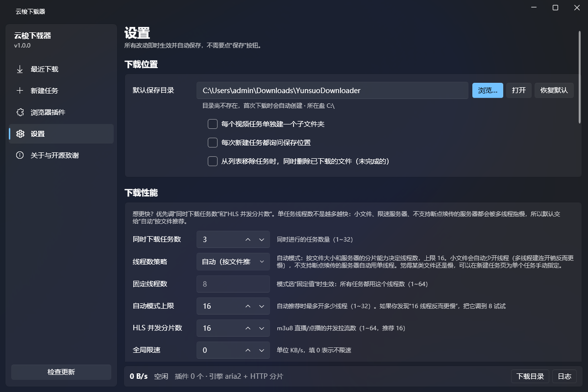Open 关于与开源致谢 page
Viewport: 588px width, 392px height.
coord(61,155)
